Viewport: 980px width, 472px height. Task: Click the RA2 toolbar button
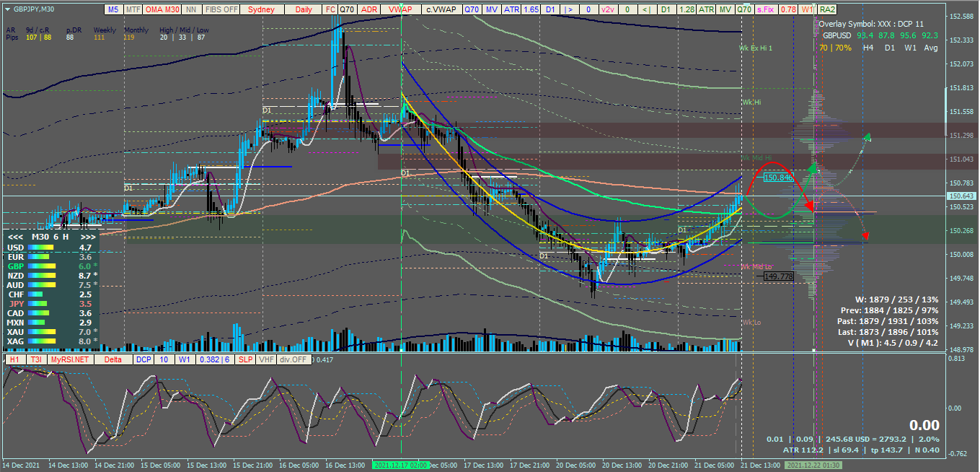(x=828, y=9)
